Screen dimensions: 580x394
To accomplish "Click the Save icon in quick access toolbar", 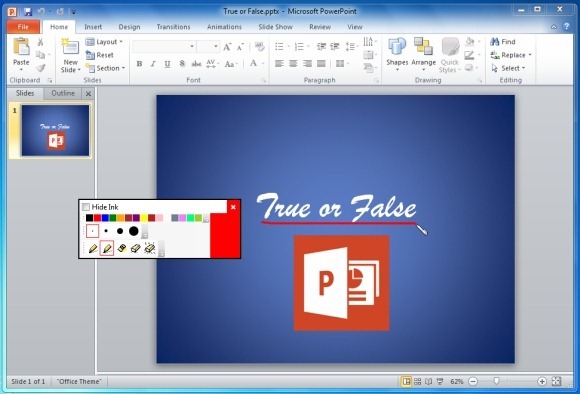I will tap(28, 11).
